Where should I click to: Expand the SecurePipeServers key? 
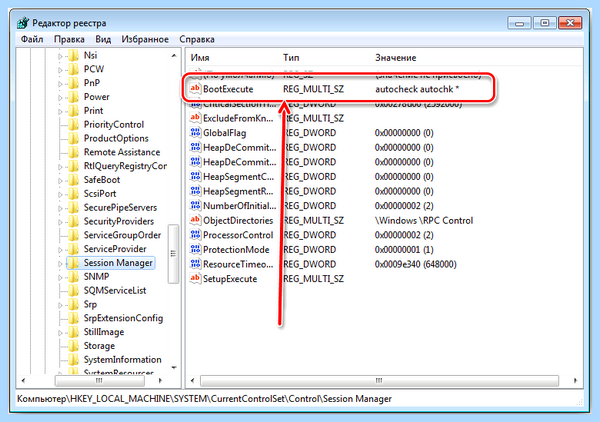point(60,208)
